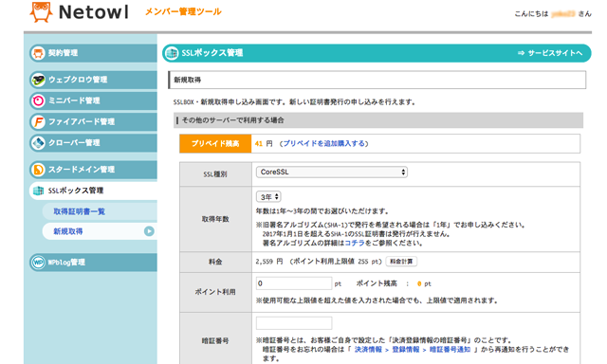This screenshot has height=364, width=607.
Task: Click プリペイドを追加購入する link
Action: point(323,143)
